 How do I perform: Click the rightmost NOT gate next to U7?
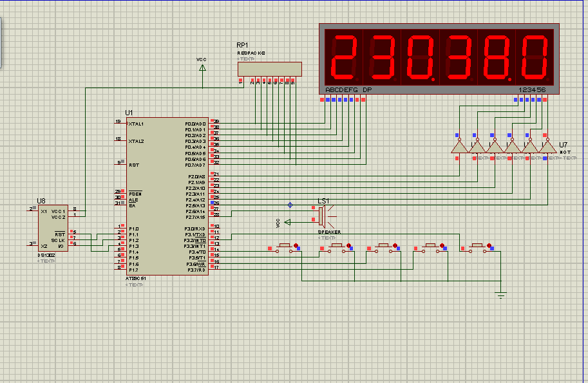547,147
